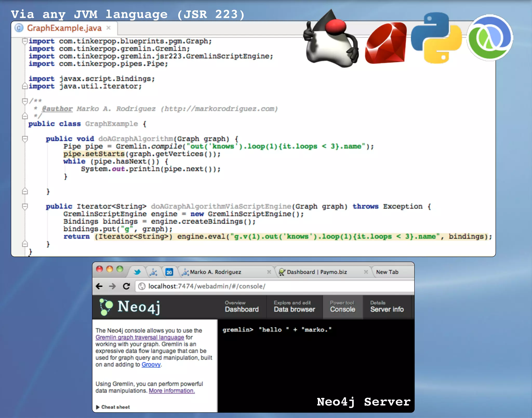Click System.out.println(pipe.next()) line
The image size is (532, 418).
tap(151, 169)
